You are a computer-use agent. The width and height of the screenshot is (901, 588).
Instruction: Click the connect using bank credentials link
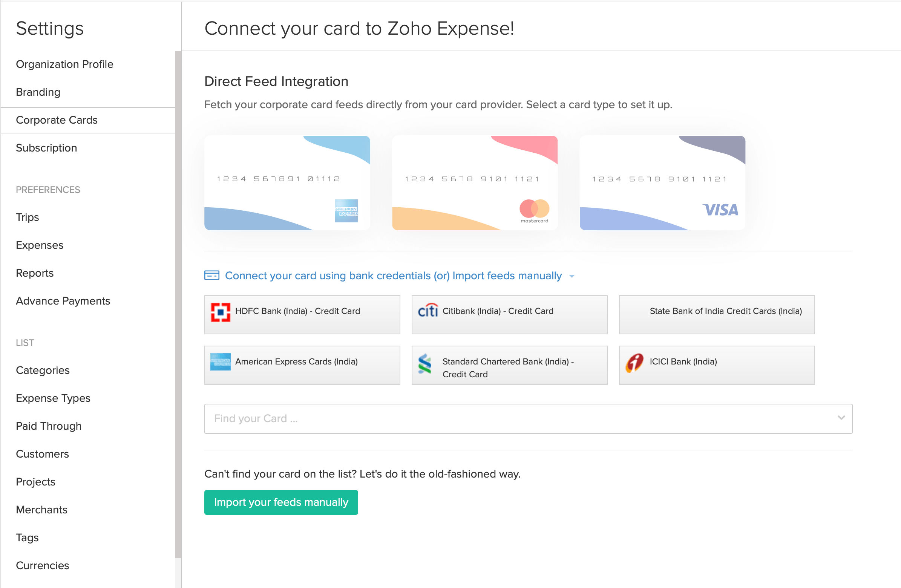393,276
